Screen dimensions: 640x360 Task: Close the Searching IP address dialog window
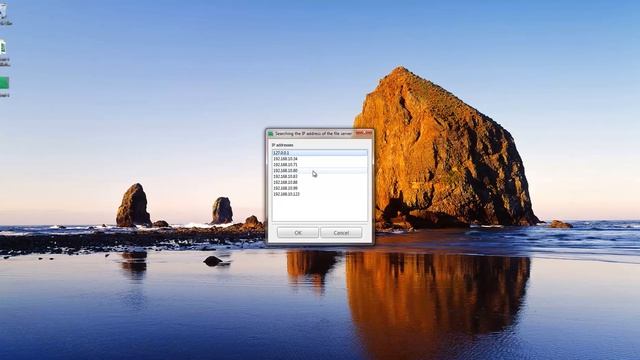[x=363, y=133]
